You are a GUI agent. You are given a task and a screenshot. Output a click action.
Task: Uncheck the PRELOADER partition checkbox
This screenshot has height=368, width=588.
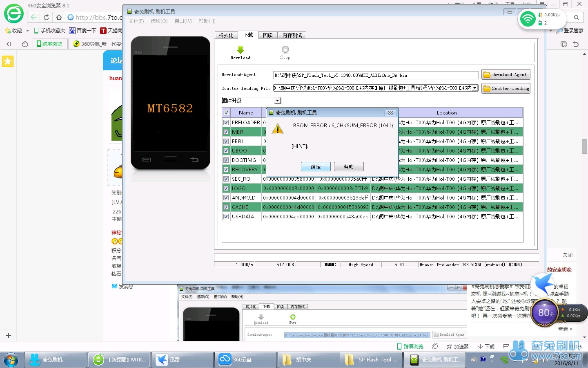pos(226,122)
